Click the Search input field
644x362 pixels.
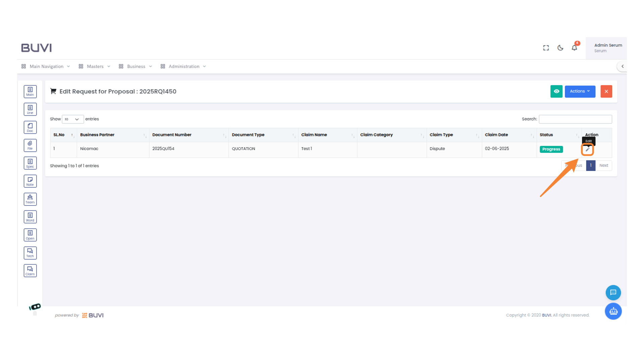(575, 119)
